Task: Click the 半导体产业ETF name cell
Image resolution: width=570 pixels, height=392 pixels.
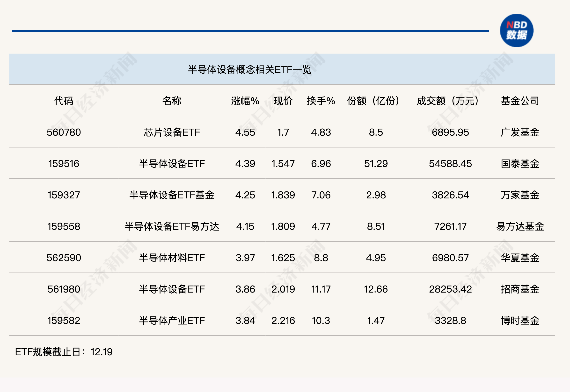Action: [x=172, y=321]
